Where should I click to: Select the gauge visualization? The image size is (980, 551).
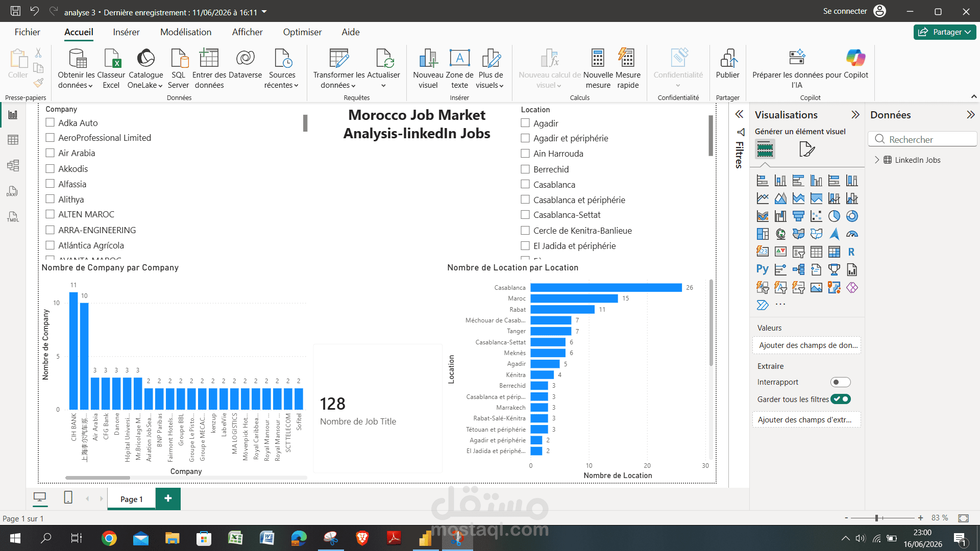click(x=852, y=234)
